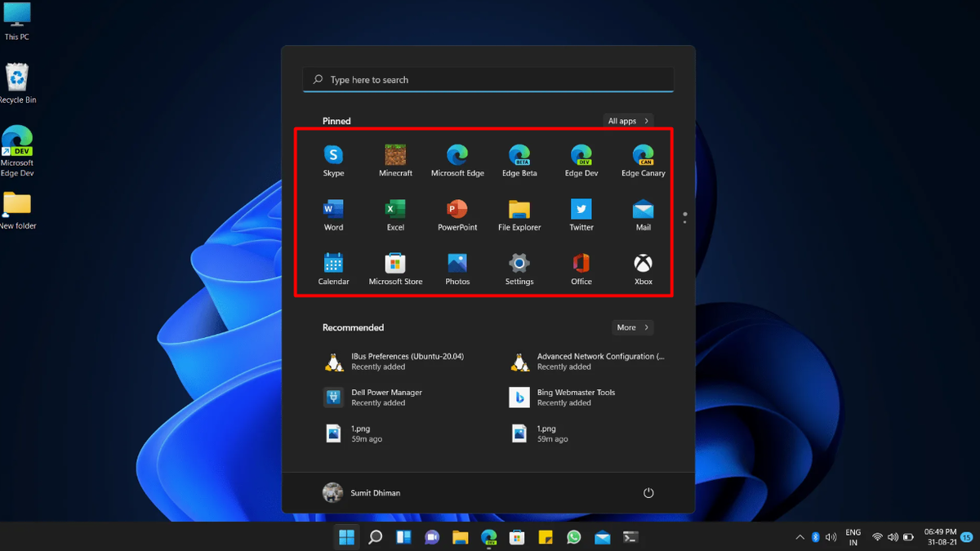Select Recycle Bin on desktop

[x=17, y=84]
